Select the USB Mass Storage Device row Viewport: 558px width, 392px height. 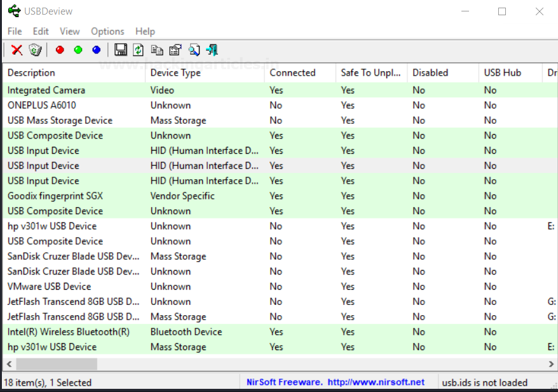pyautogui.click(x=280, y=120)
